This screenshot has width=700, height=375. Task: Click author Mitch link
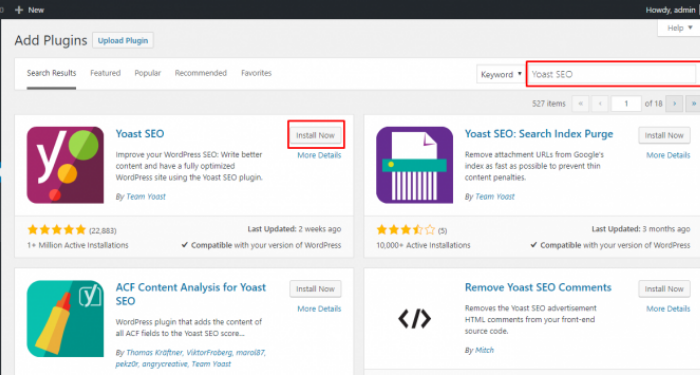(485, 350)
